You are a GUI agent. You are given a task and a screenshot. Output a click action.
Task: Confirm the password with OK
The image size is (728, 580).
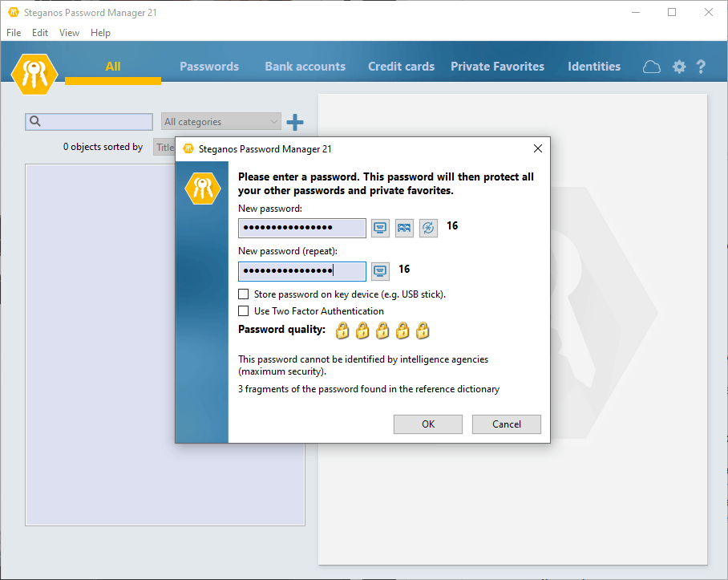click(428, 424)
